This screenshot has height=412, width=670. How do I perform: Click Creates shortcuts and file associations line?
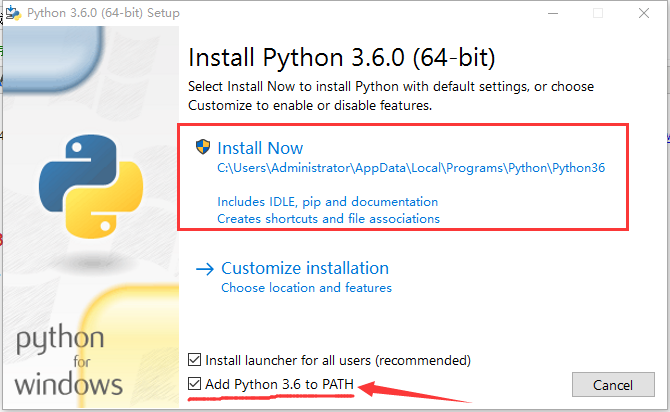[x=329, y=219]
